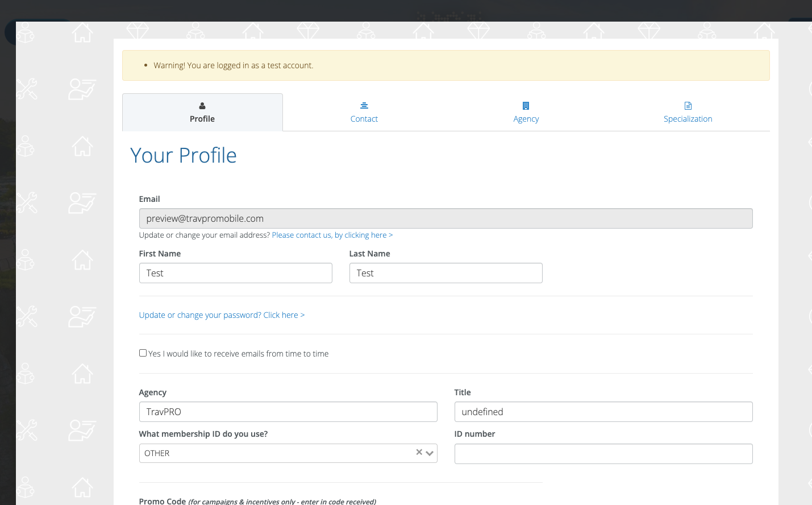Enable receiving emails from time to time

point(143,353)
